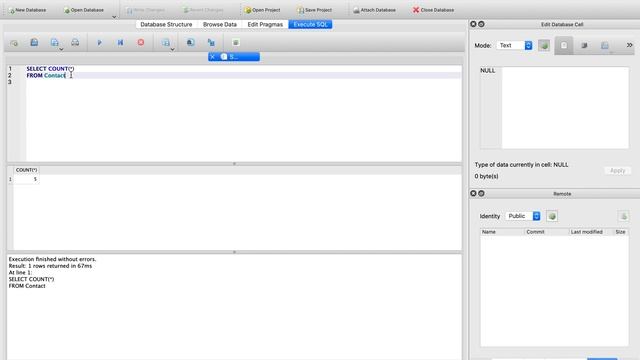Click the push database icon in Remote panel

pyautogui.click(x=623, y=216)
